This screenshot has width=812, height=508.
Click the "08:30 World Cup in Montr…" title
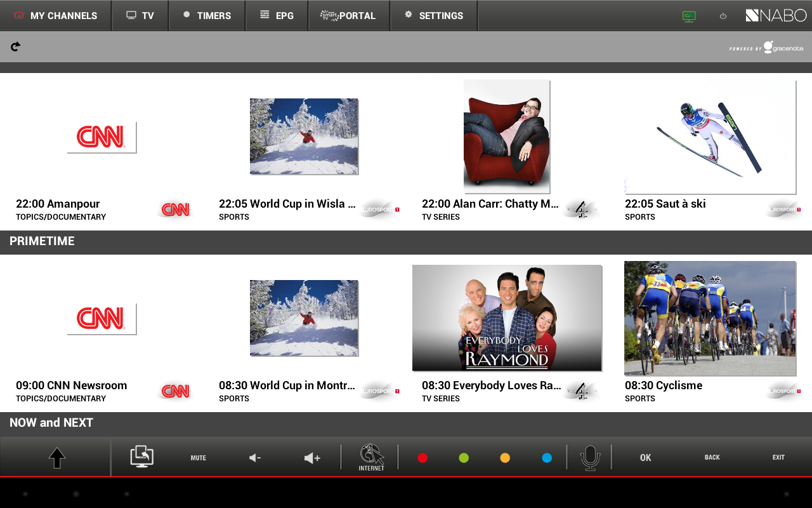point(287,385)
